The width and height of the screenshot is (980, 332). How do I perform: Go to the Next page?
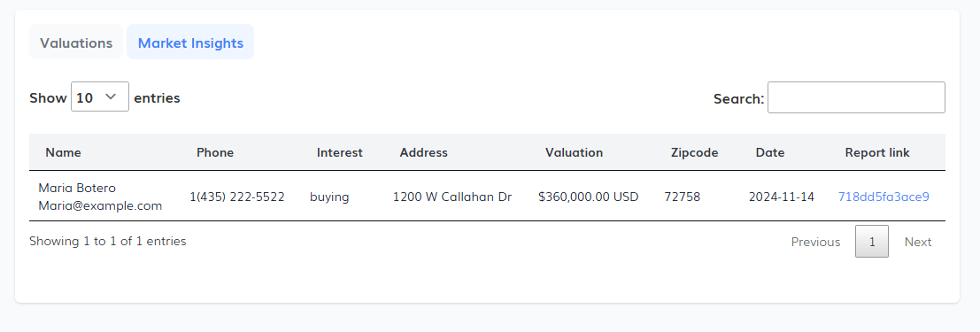tap(918, 242)
